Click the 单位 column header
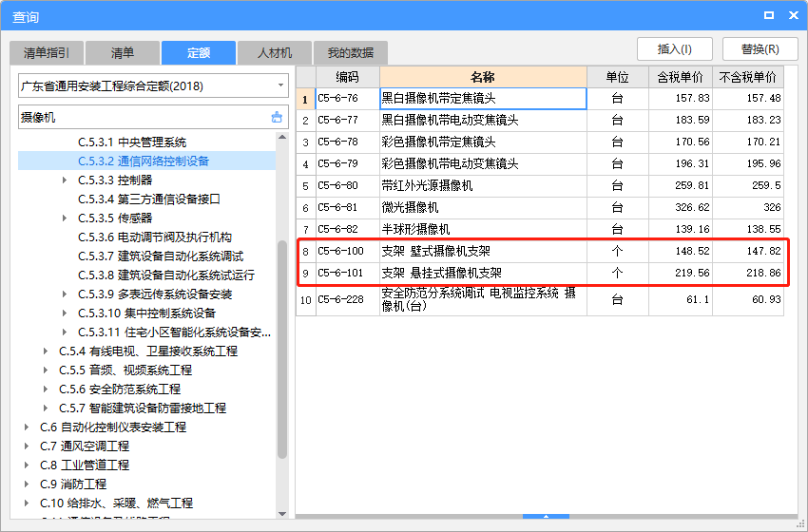This screenshot has height=532, width=808. 617,77
